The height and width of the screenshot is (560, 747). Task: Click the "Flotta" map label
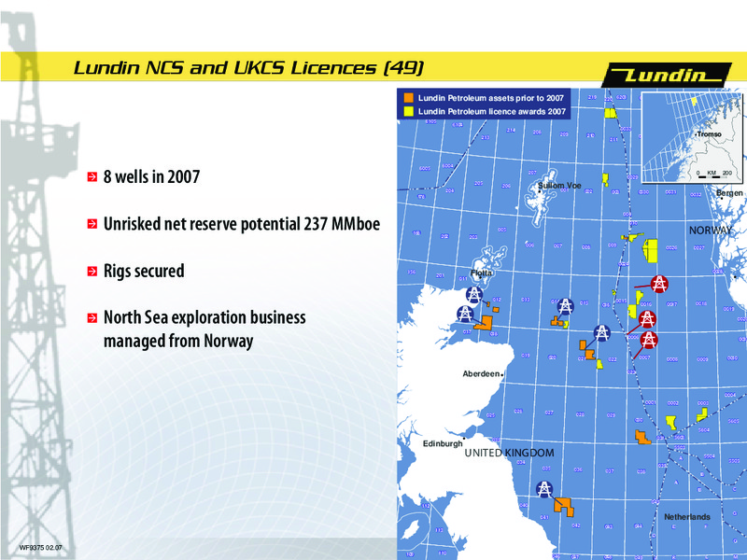(481, 273)
